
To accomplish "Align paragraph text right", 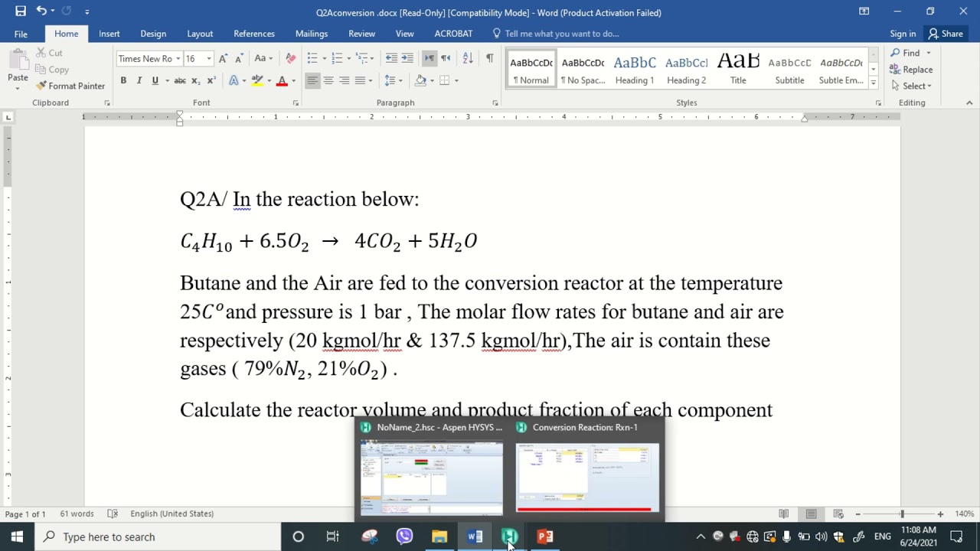I will coord(345,80).
